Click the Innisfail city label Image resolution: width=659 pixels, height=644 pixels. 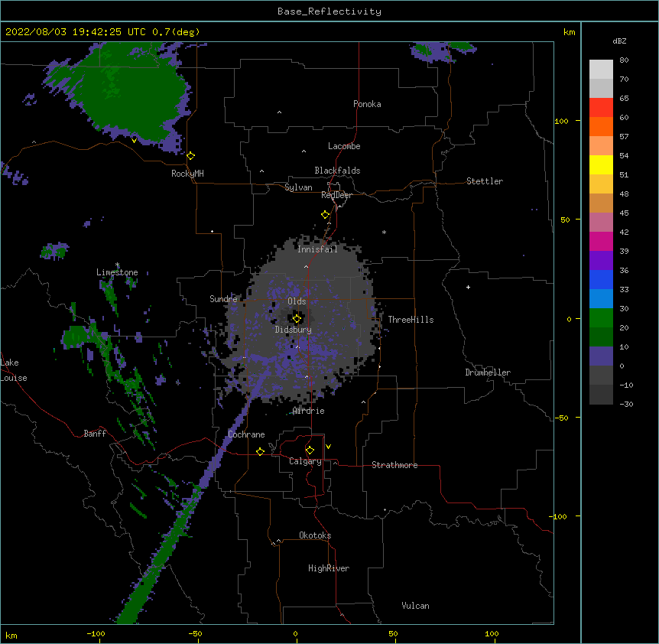pyautogui.click(x=317, y=249)
